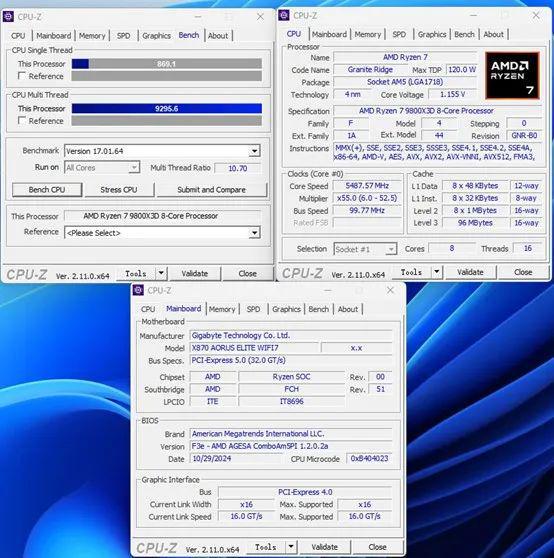Open the Run on All Cores dropdown
Screen dimensions: 554x558
pos(134,167)
